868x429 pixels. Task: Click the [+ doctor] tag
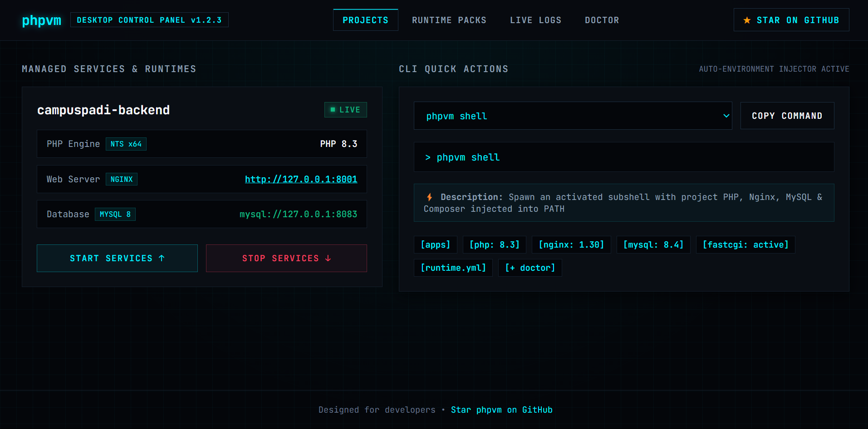coord(530,268)
